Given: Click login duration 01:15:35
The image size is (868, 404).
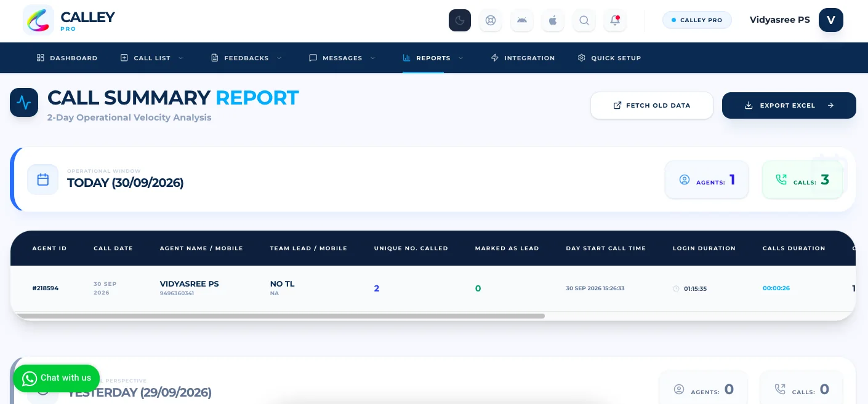Looking at the screenshot, I should coord(695,288).
